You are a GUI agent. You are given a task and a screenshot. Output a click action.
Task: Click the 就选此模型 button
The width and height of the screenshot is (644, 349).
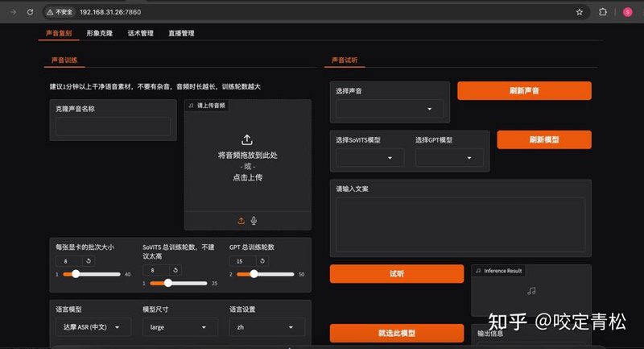tap(397, 333)
